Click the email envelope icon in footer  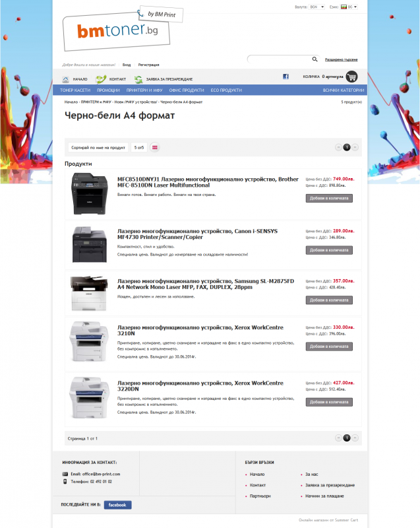point(65,474)
